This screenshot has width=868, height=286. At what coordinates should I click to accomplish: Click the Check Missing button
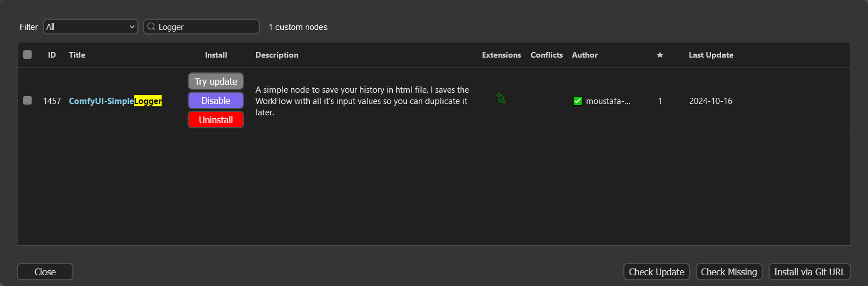coord(729,272)
